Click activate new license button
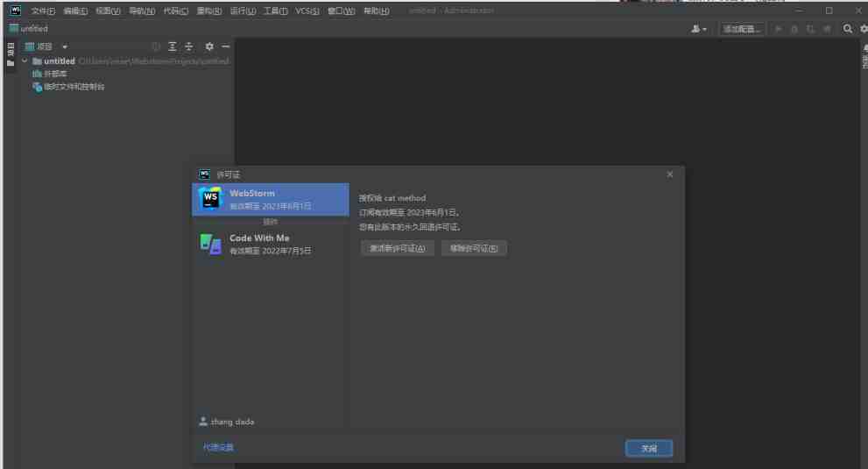The image size is (868, 469). click(398, 248)
